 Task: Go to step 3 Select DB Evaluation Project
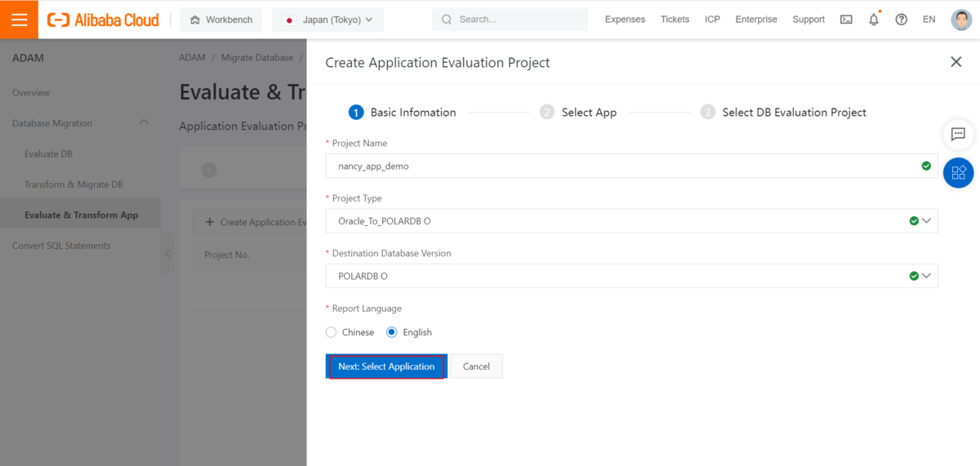(x=783, y=113)
